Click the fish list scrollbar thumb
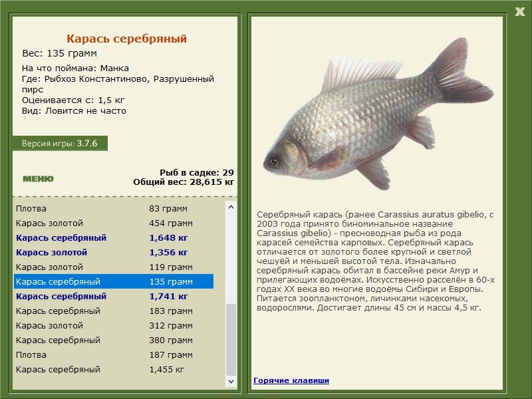532x399 pixels. 231,339
